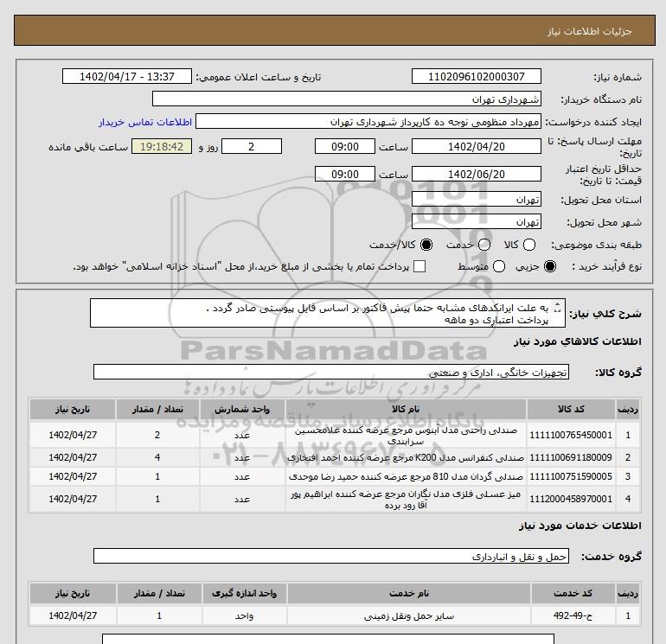The height and width of the screenshot is (644, 666).
Task: Click the response deadline date 1402/04/20
Action: point(476,146)
